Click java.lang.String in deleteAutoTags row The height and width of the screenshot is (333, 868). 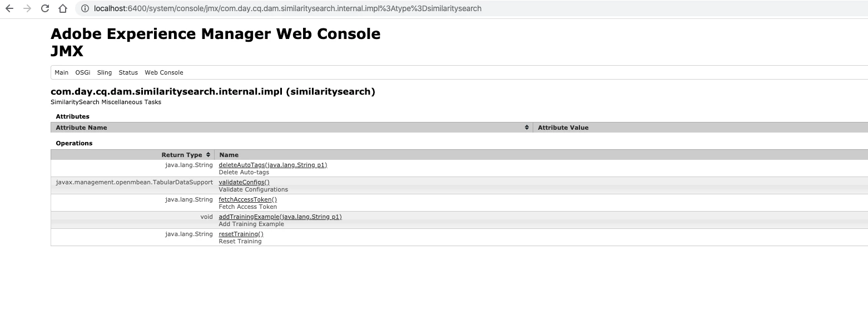coord(189,165)
